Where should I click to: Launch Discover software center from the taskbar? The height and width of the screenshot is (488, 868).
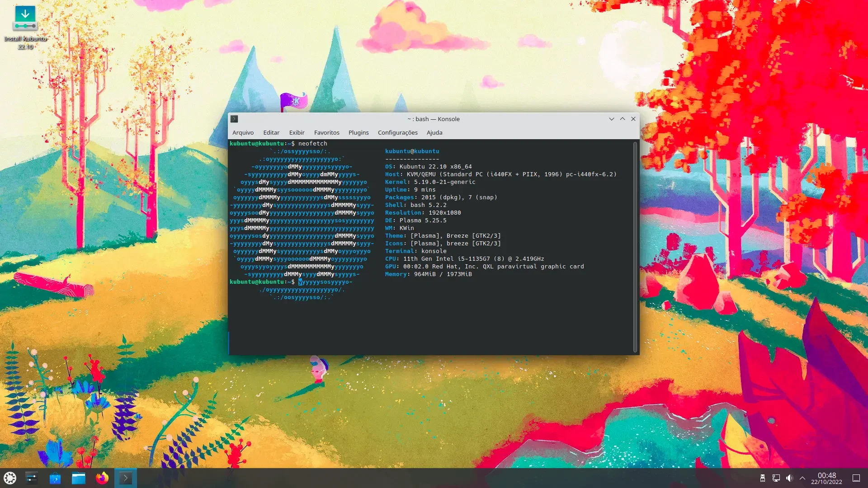(x=55, y=478)
